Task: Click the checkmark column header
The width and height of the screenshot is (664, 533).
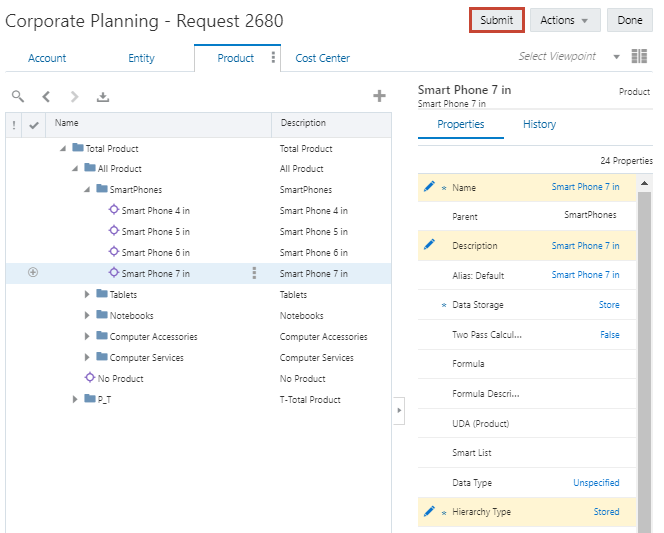Action: click(x=34, y=125)
